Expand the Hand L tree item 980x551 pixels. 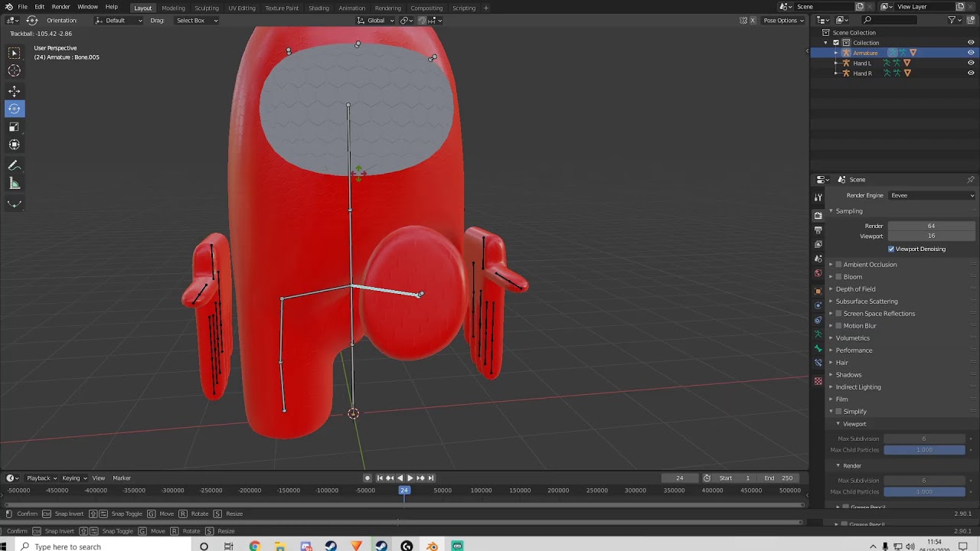836,64
